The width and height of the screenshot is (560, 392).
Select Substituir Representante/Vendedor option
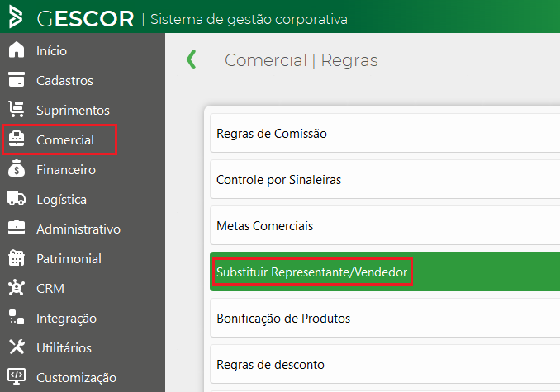click(385, 272)
